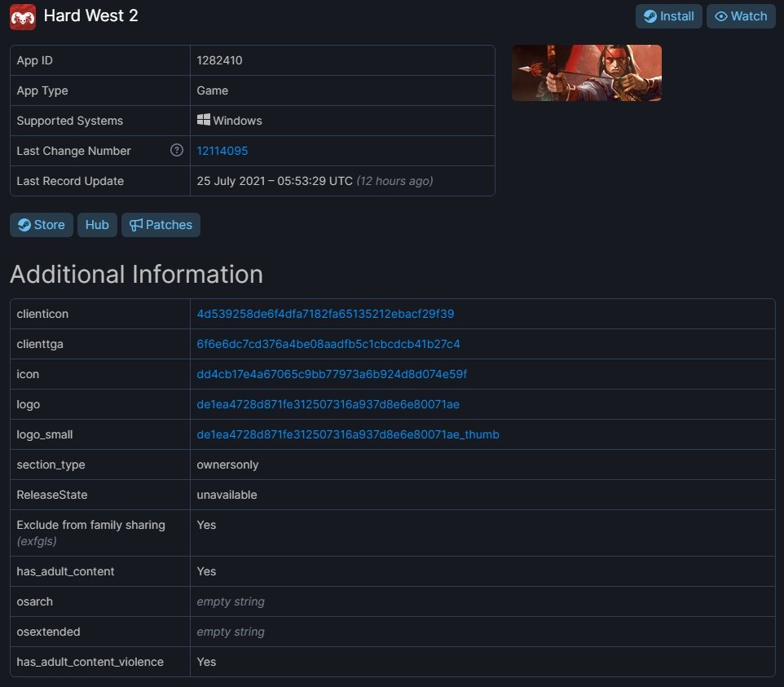Click the section_type value ownersonly
The image size is (784, 687).
point(227,465)
